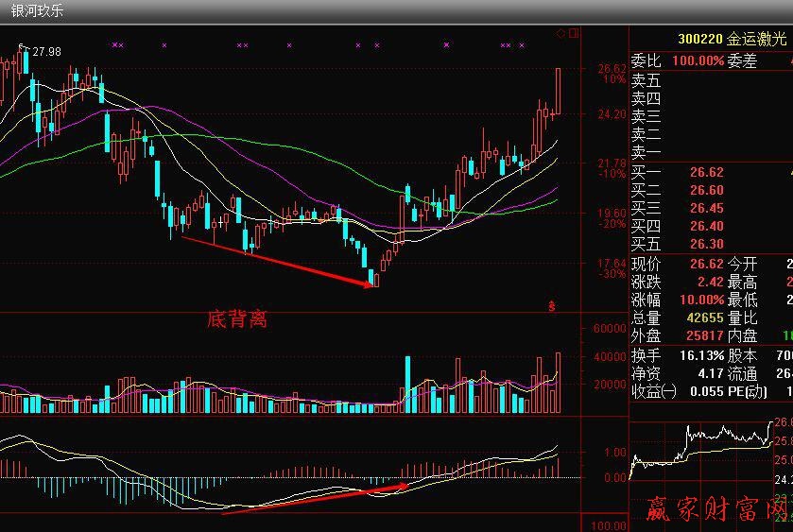Click the 底背离 annotation text
The height and width of the screenshot is (532, 793).
click(x=237, y=319)
